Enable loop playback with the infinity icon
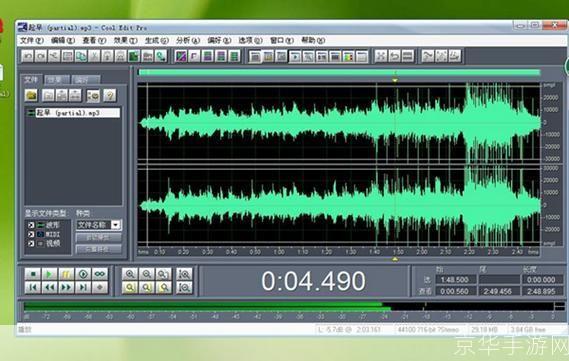The image size is (569, 361). point(100,274)
